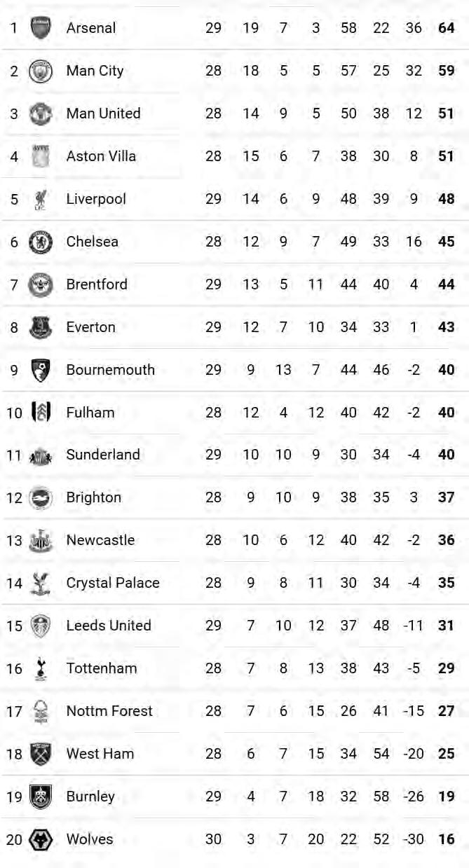
Task: Click the Chelsea club badge
Action: 41,242
